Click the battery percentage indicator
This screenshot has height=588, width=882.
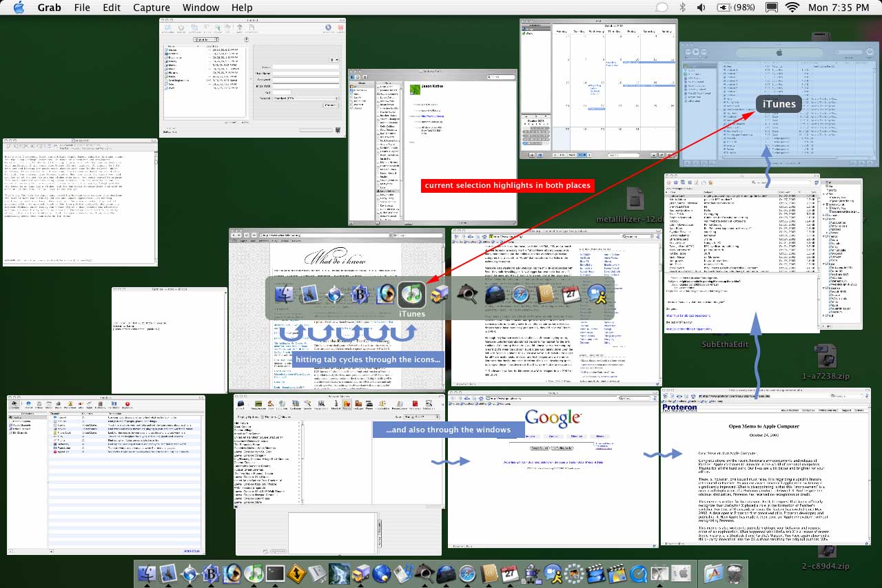point(735,8)
